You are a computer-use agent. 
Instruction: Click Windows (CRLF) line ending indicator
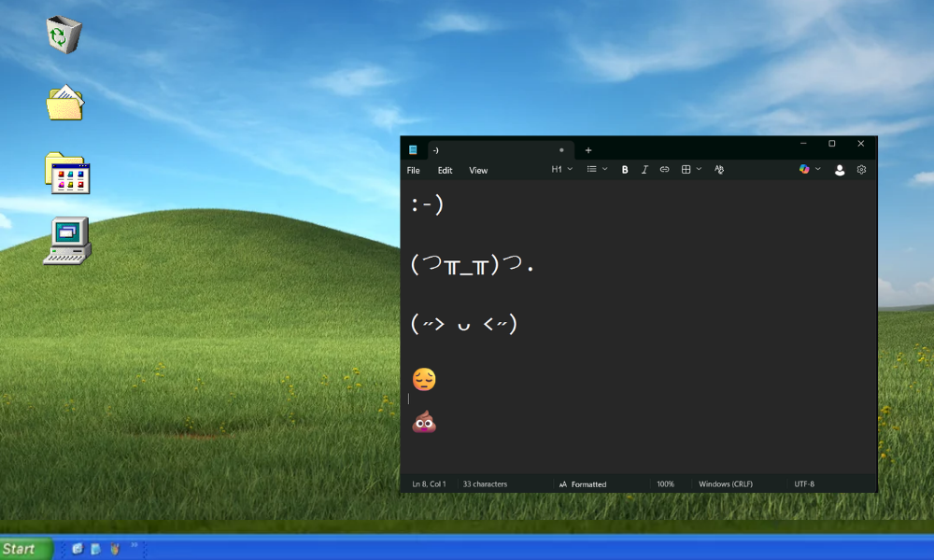(x=726, y=484)
